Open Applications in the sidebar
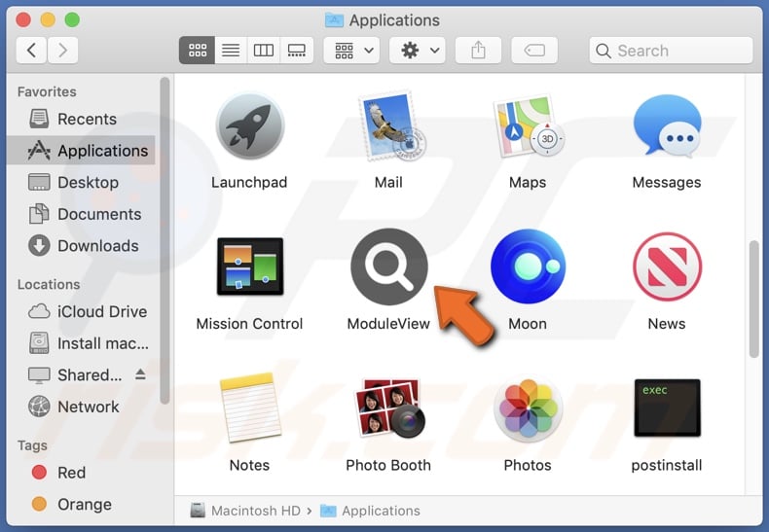 [81, 150]
